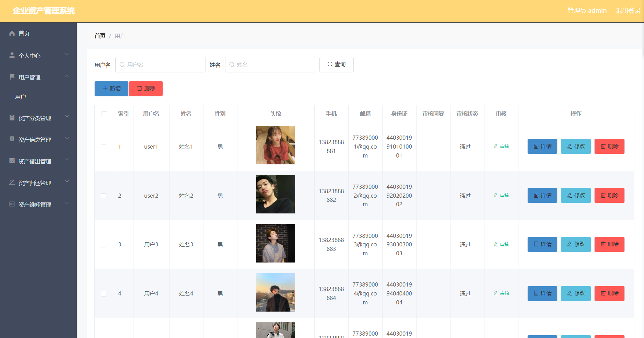Click 用户3's avatar photo
644x338 pixels.
(276, 243)
